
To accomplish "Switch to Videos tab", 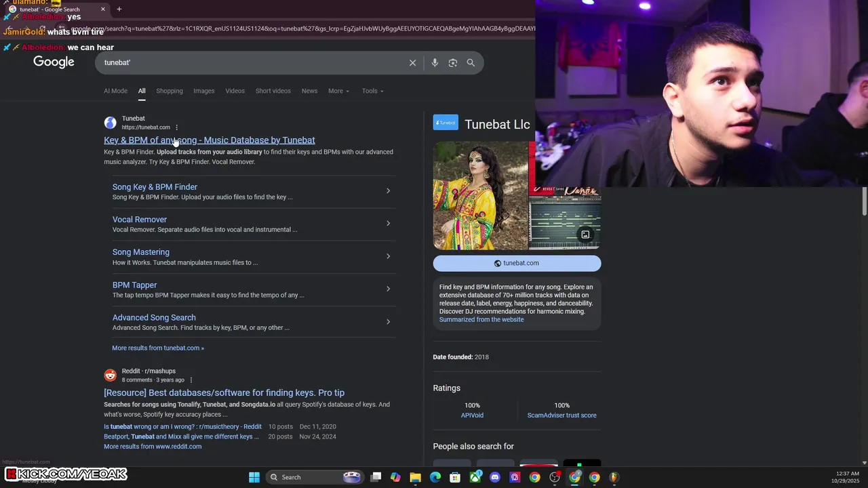I will (x=235, y=91).
